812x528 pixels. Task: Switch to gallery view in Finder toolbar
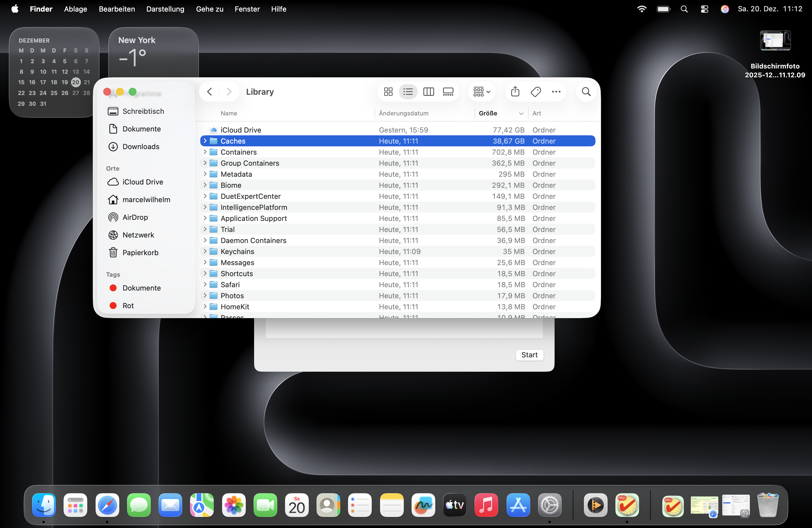tap(448, 92)
